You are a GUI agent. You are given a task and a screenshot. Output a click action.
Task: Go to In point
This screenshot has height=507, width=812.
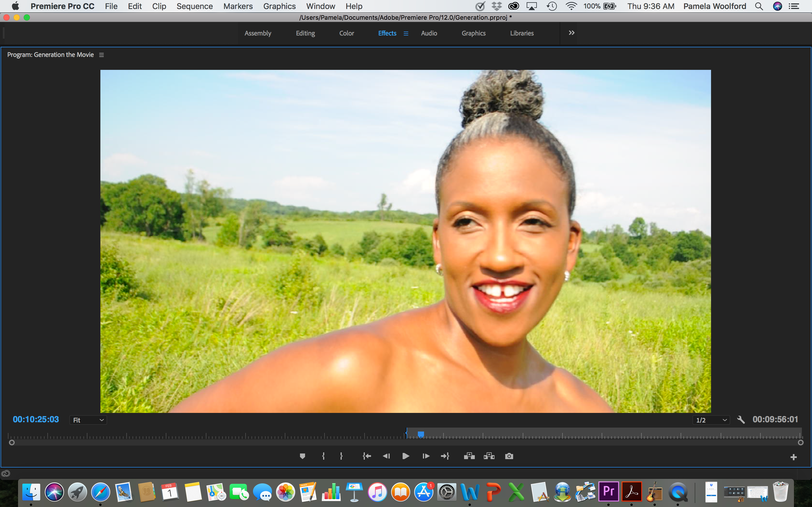[x=367, y=456]
